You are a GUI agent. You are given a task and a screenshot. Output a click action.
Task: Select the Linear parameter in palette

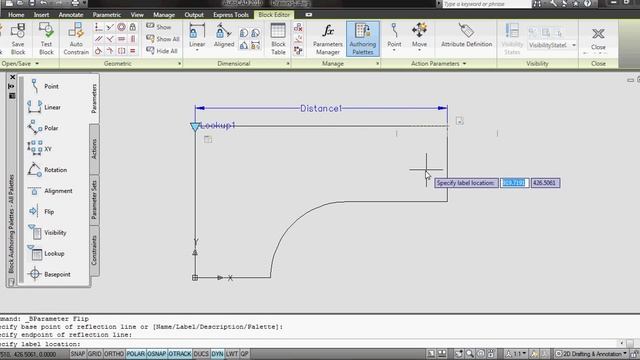point(44,107)
